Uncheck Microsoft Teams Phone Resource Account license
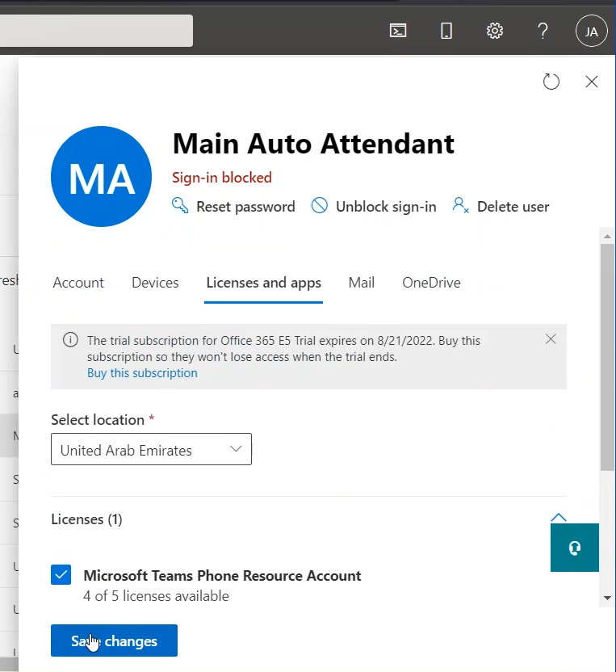 61,575
